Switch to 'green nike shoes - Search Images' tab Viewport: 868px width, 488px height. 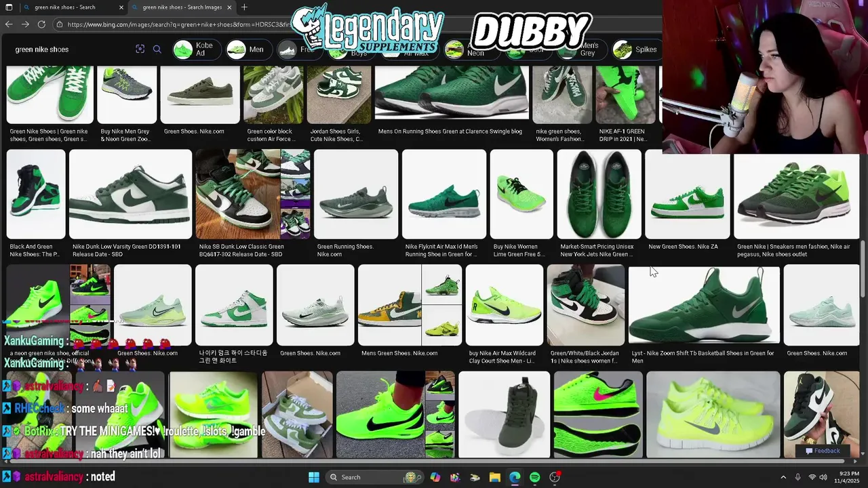pyautogui.click(x=182, y=7)
